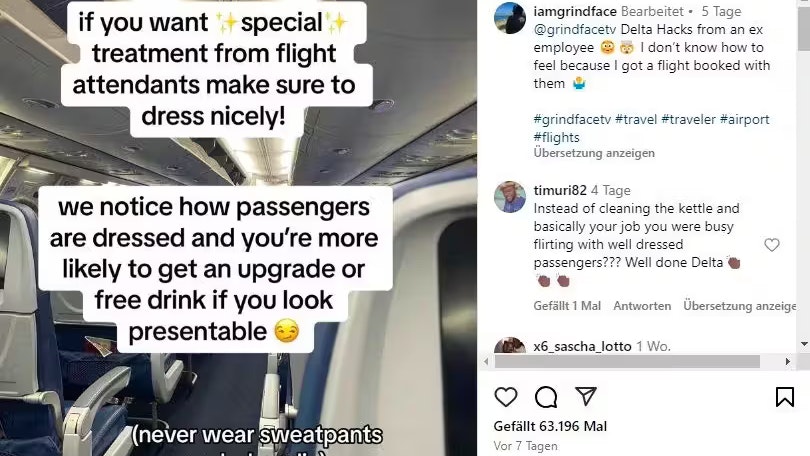Like timuri82's comment with the small heart

[x=772, y=245]
